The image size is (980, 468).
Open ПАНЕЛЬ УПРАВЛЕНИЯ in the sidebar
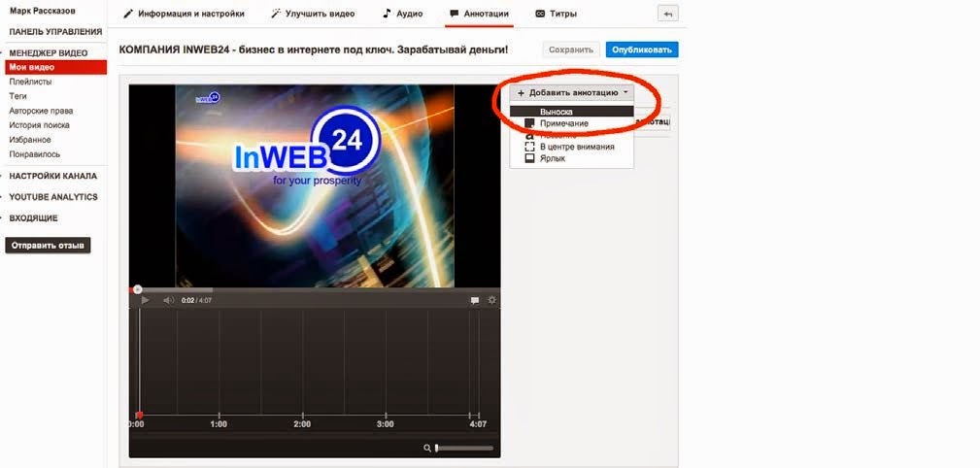click(55, 32)
